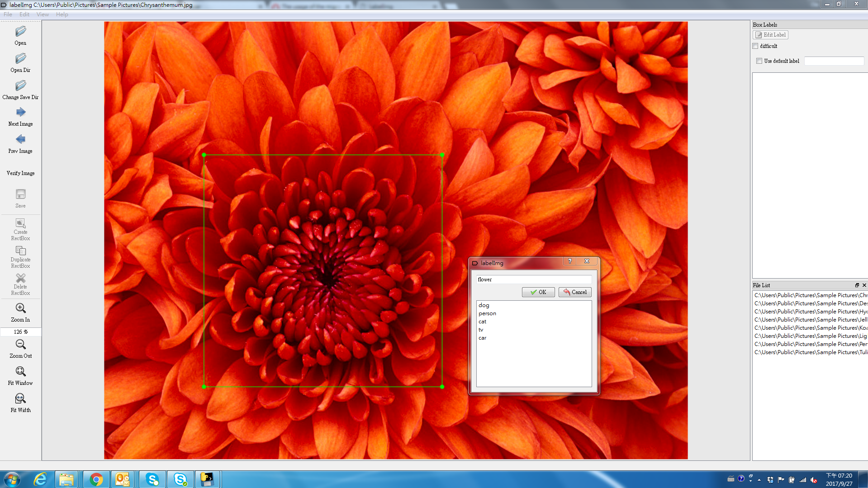
Task: Confirm the label with OK button
Action: coord(538,292)
